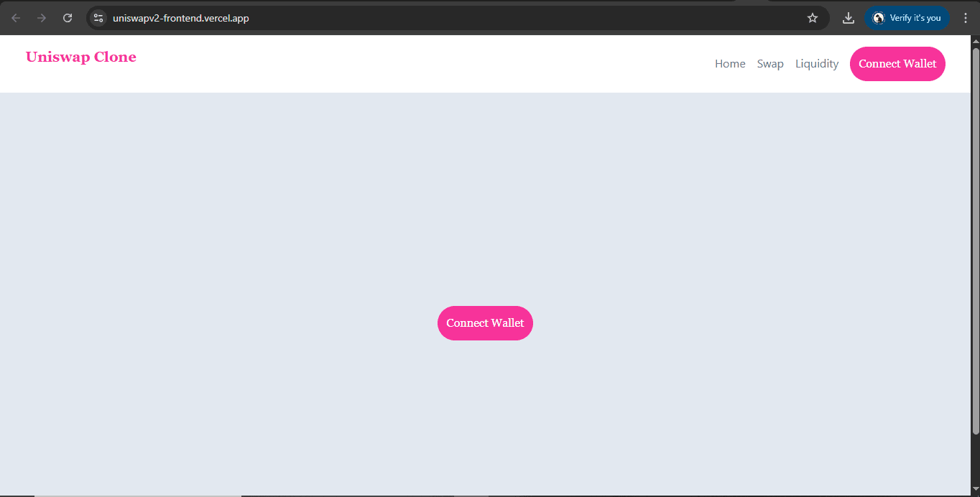Open the browser downloads icon
Screen dimensions: 980x497
(x=849, y=18)
